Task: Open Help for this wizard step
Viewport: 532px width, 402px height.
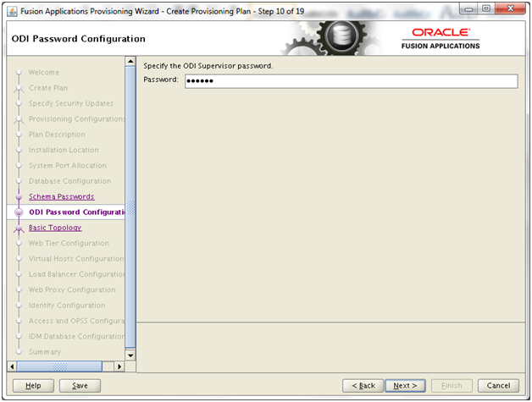Action: (x=33, y=385)
